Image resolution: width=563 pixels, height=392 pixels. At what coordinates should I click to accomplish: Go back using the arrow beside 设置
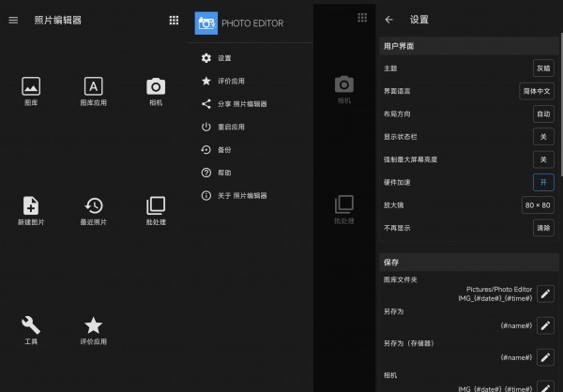(x=389, y=19)
